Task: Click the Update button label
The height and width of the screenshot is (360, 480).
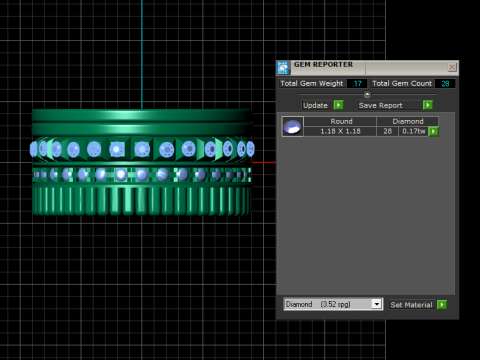Action: tap(315, 105)
